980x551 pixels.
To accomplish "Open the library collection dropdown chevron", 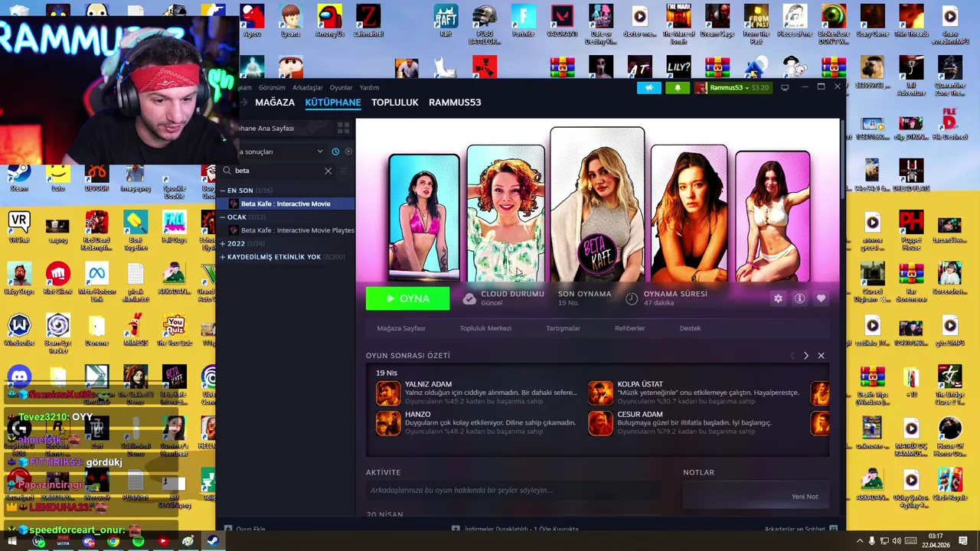I will pyautogui.click(x=320, y=152).
